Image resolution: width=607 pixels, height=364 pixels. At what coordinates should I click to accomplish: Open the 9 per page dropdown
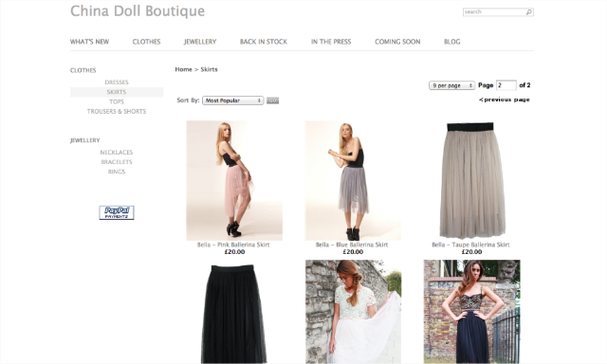tap(451, 85)
